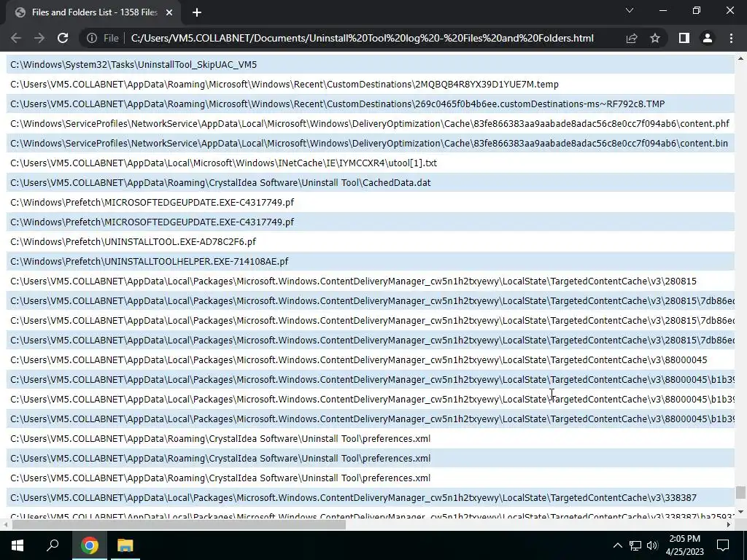Select the content.bin path row

tap(370, 144)
